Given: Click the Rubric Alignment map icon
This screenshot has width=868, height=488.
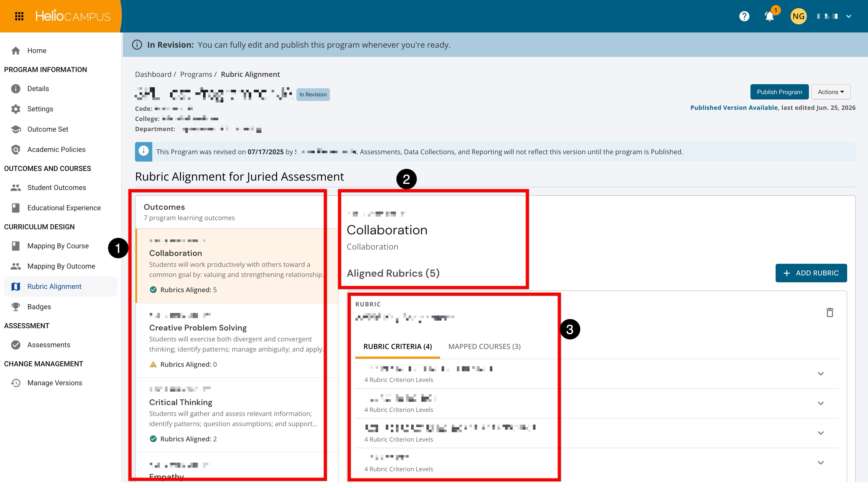Looking at the screenshot, I should pyautogui.click(x=15, y=287).
